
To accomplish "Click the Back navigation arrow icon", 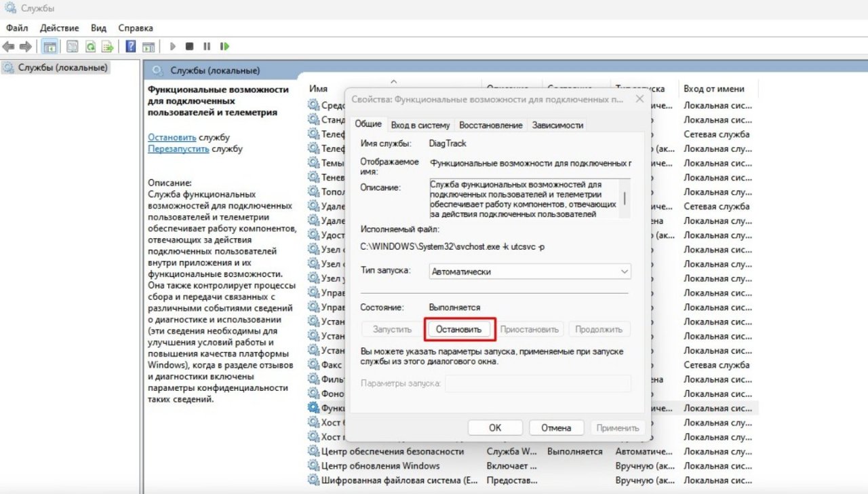I will [8, 46].
